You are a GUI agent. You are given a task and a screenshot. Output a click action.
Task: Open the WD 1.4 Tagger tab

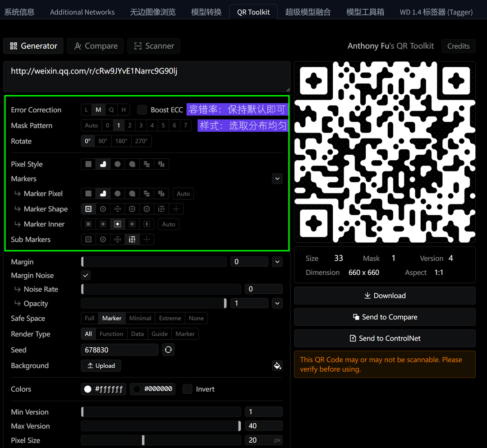coord(435,12)
